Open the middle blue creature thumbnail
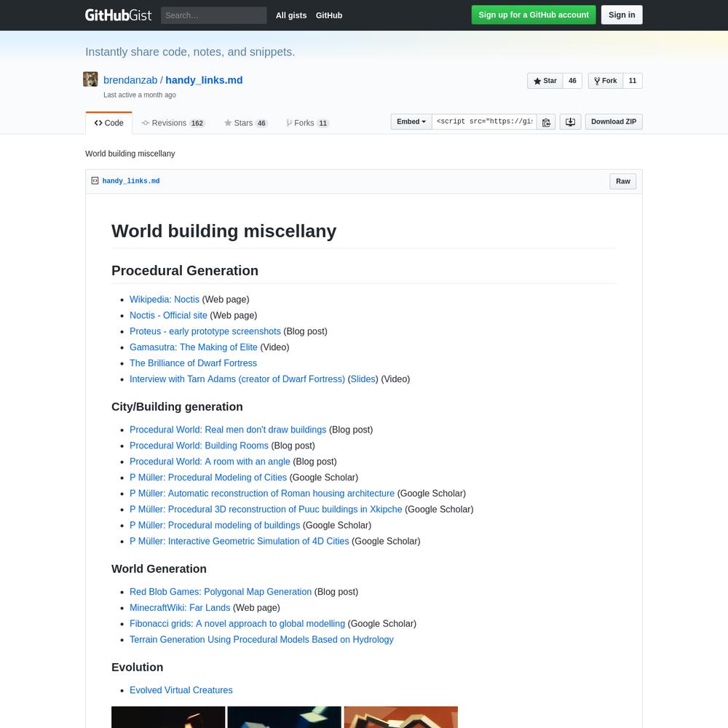Screen dimensions: 728x728 tap(285, 717)
